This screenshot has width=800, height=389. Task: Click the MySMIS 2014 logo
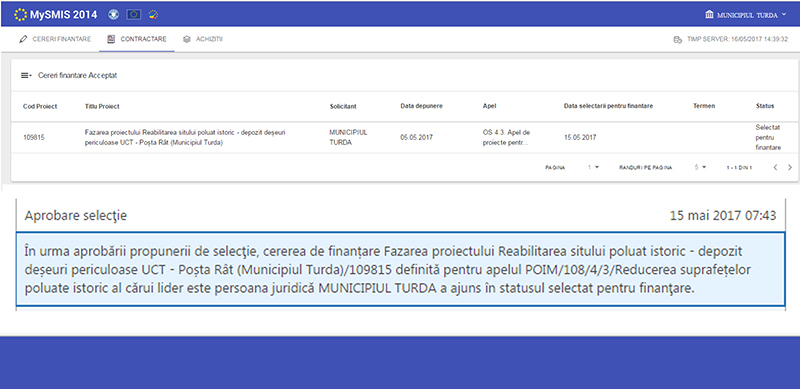(x=55, y=15)
